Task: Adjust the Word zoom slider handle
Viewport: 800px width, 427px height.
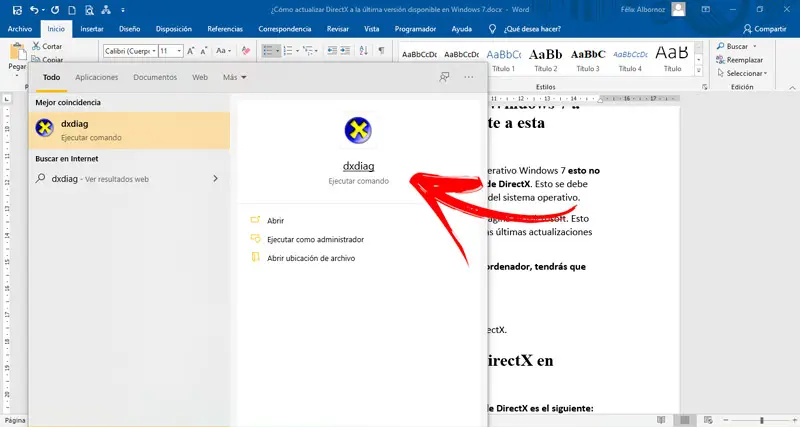Action: (761, 420)
